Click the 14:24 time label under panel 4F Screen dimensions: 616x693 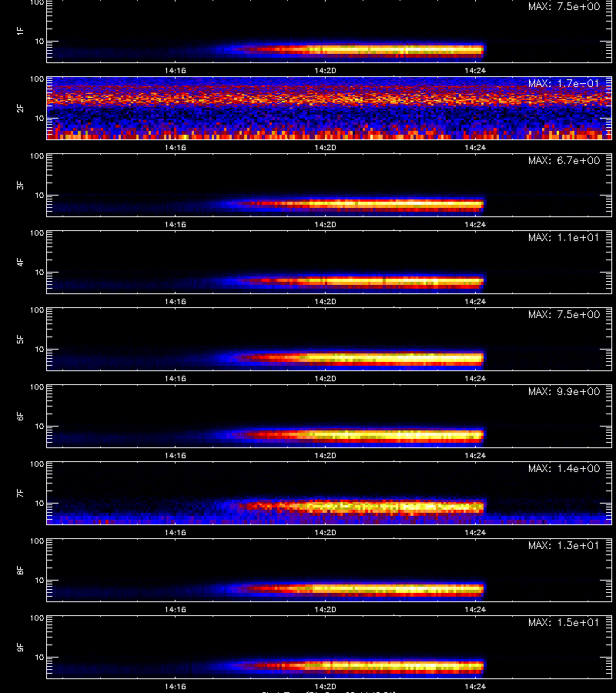pos(475,301)
